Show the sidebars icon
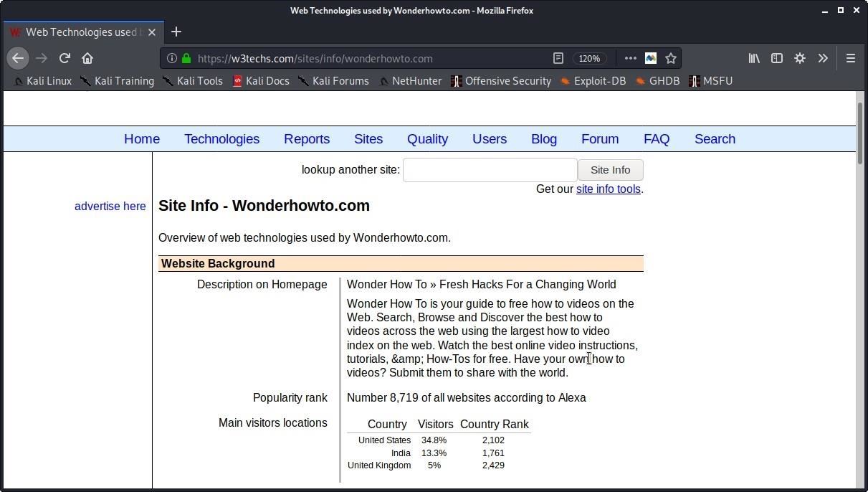 coord(777,58)
